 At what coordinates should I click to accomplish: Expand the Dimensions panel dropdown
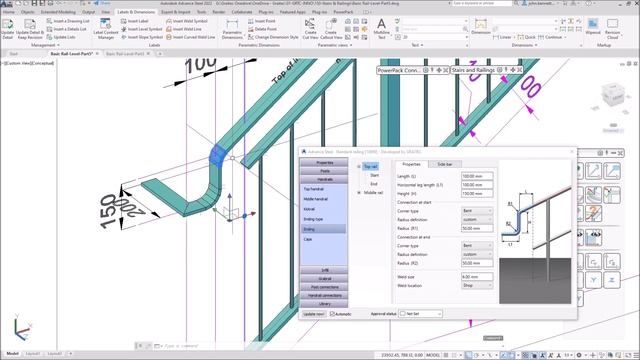(x=524, y=45)
